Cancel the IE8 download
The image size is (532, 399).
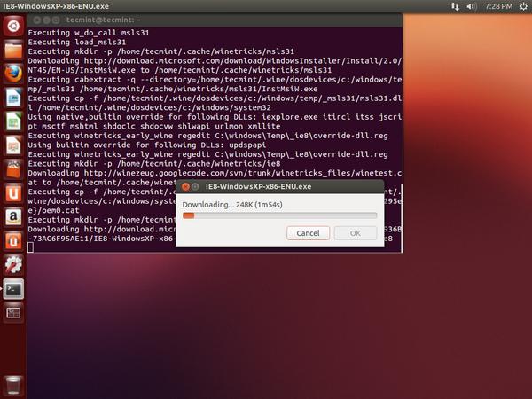coord(308,233)
